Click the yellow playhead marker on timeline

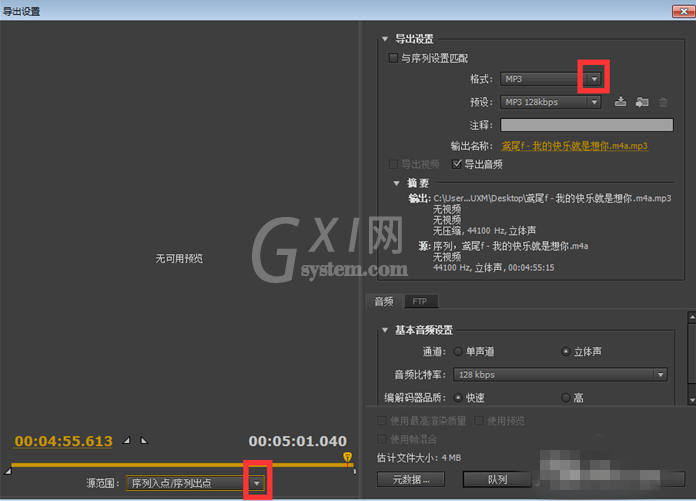pos(348,457)
